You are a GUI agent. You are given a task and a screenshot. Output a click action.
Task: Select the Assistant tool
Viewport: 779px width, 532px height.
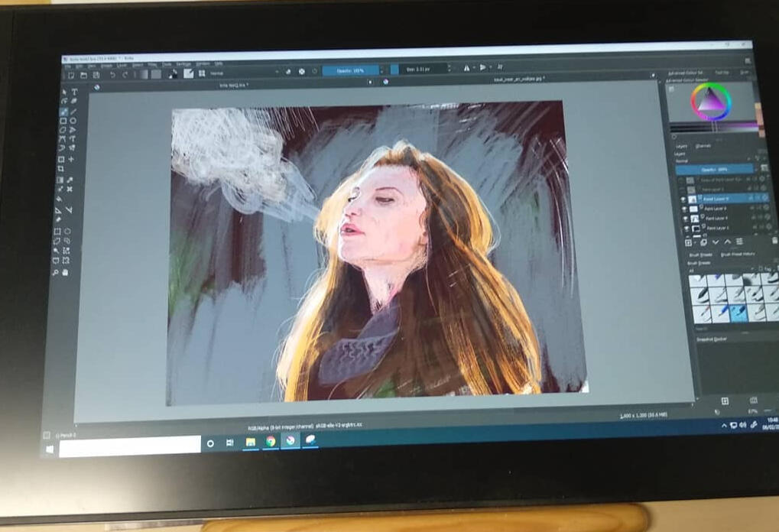tap(59, 209)
